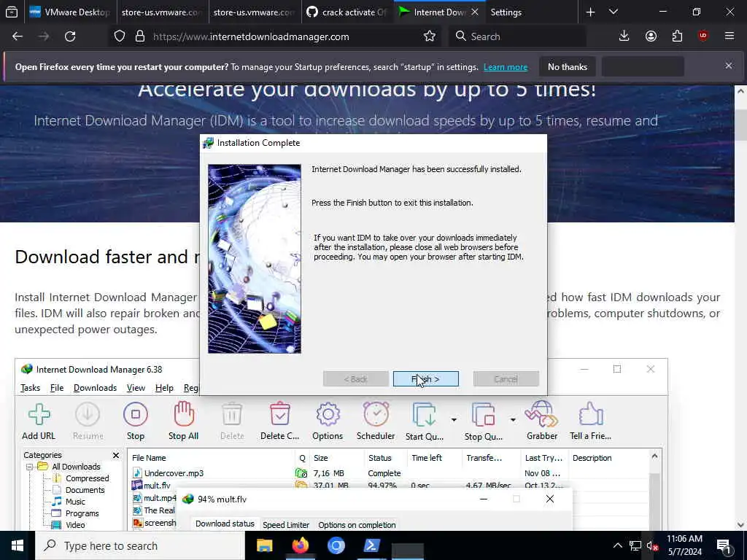Click the URL address bar
Viewport: 747px width, 560px height.
point(275,36)
